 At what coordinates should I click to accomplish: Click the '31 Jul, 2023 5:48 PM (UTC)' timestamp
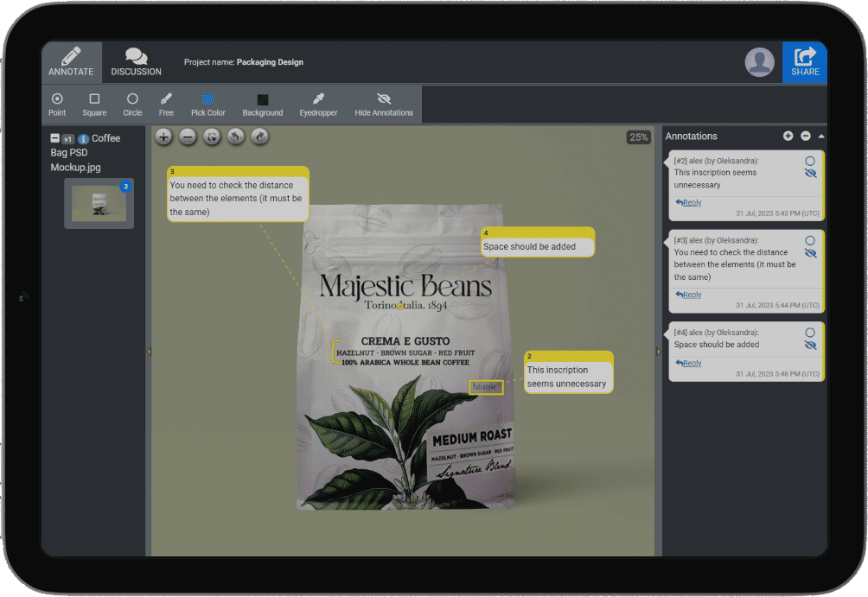click(777, 373)
